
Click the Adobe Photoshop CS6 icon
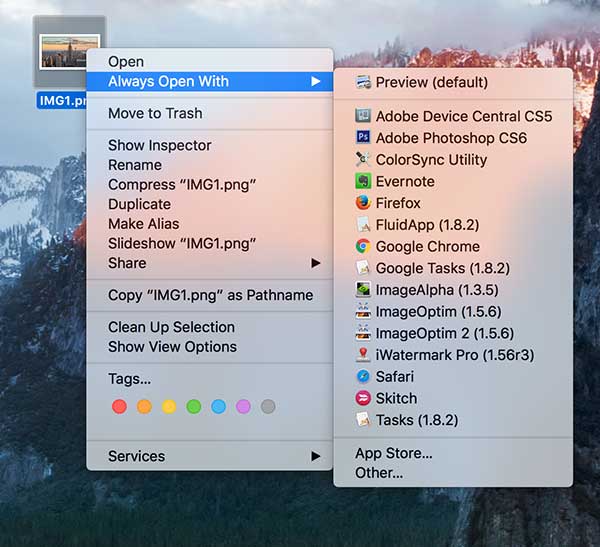363,137
